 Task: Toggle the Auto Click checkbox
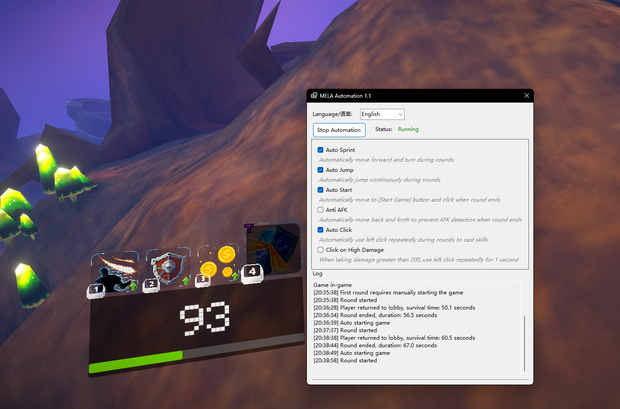click(320, 230)
